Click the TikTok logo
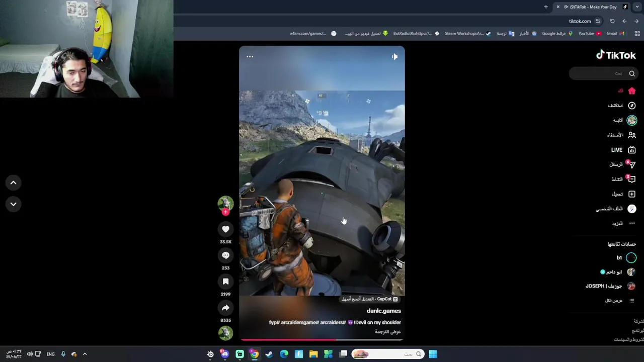Image resolution: width=644 pixels, height=362 pixels. tap(616, 55)
